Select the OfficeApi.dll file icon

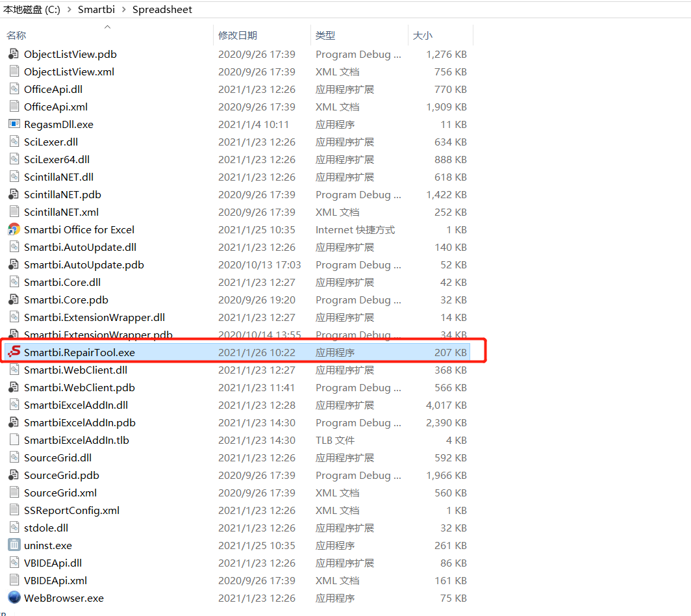point(14,89)
